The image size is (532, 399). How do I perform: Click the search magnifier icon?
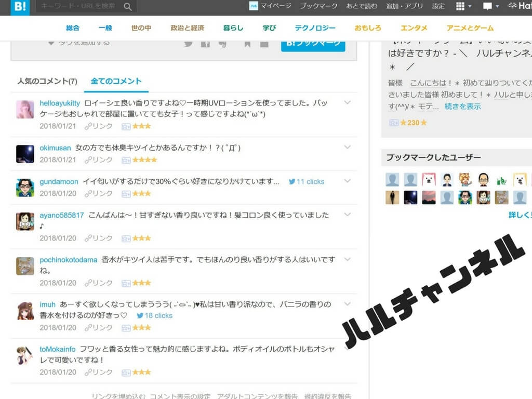tap(127, 7)
